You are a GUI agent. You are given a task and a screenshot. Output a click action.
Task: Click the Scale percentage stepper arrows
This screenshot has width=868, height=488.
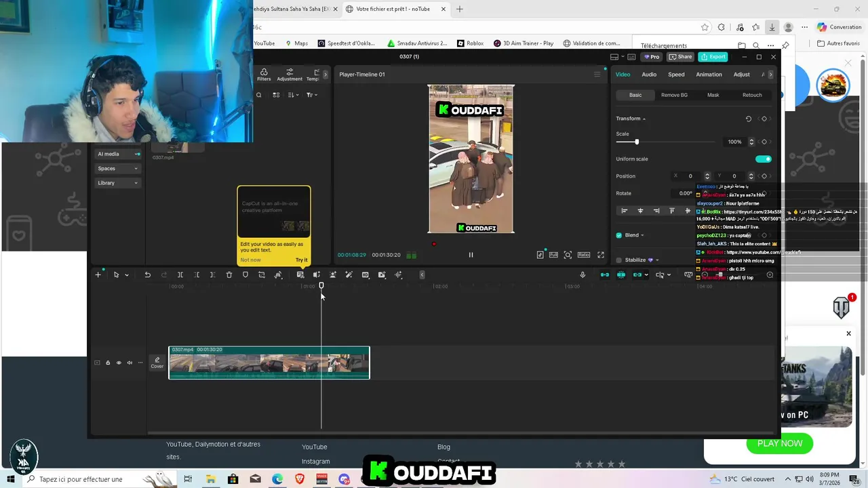point(751,142)
